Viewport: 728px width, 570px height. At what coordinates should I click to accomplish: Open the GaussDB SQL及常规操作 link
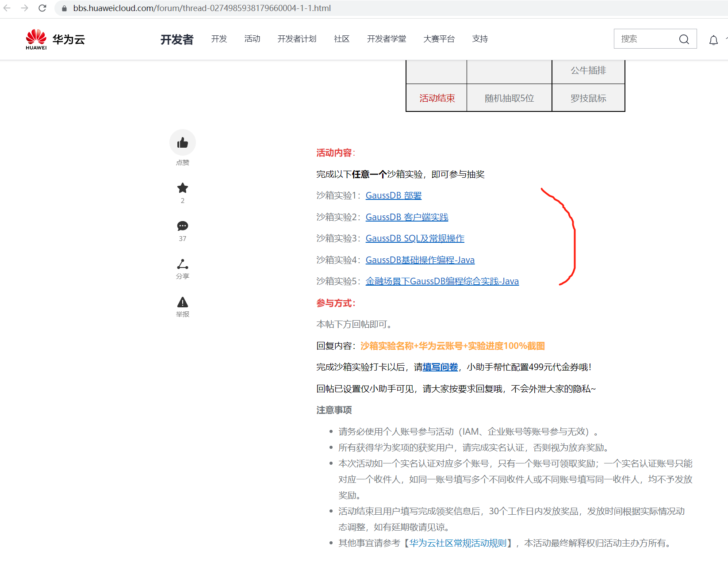[415, 238]
